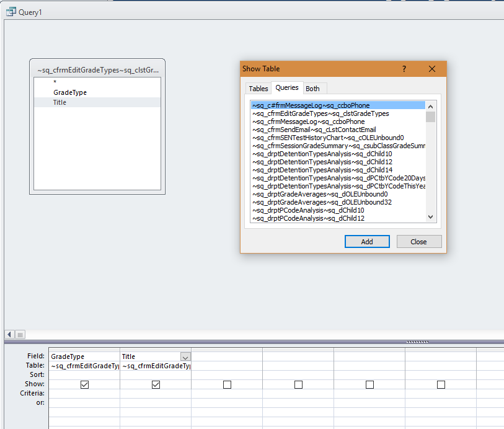The width and height of the screenshot is (504, 429).
Task: Check Show box in third grid column
Action: (228, 384)
